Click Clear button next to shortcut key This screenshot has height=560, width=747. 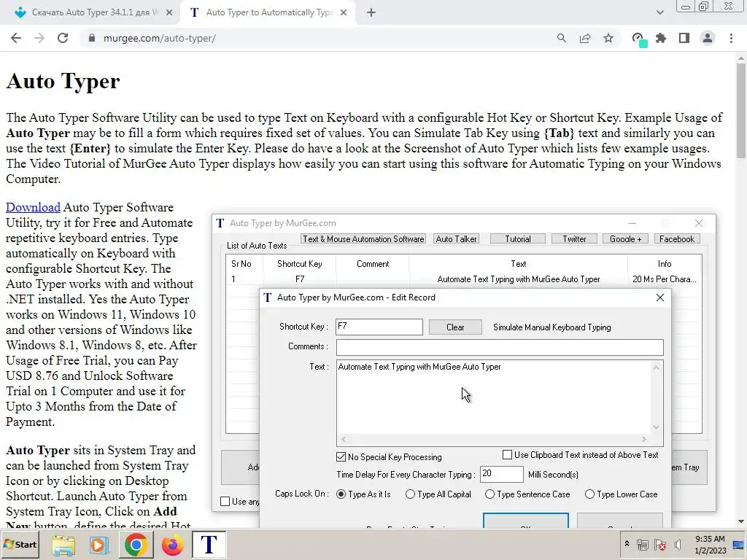pos(455,327)
